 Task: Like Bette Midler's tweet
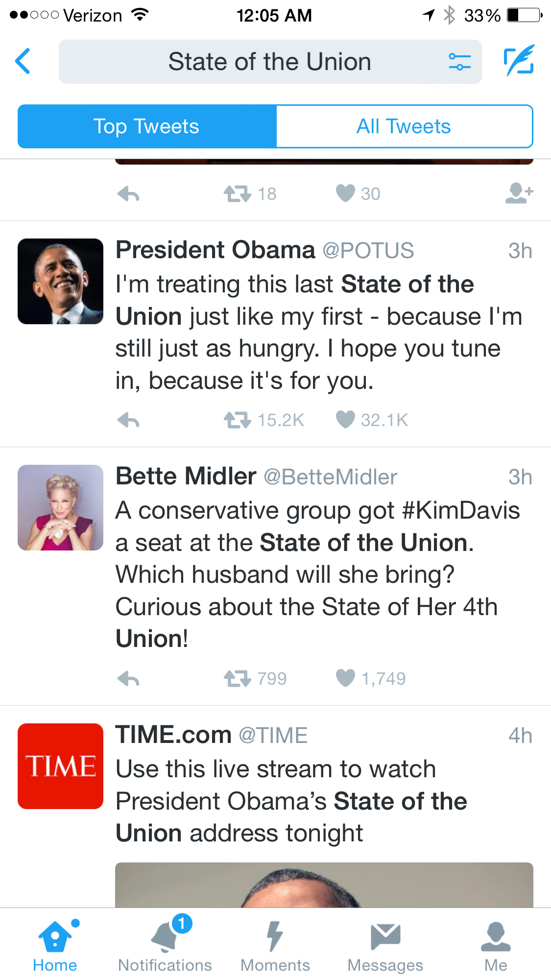pyautogui.click(x=345, y=678)
